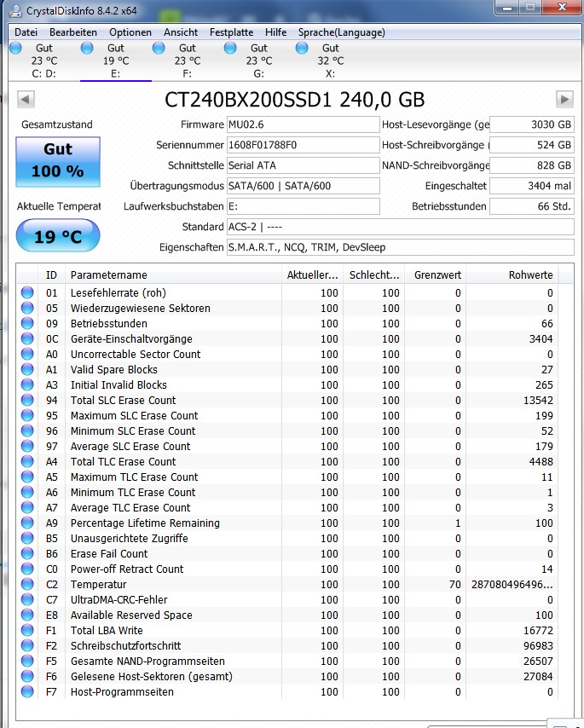Select the F: drive tab
Viewport: 584px width, 728px height.
click(x=187, y=61)
